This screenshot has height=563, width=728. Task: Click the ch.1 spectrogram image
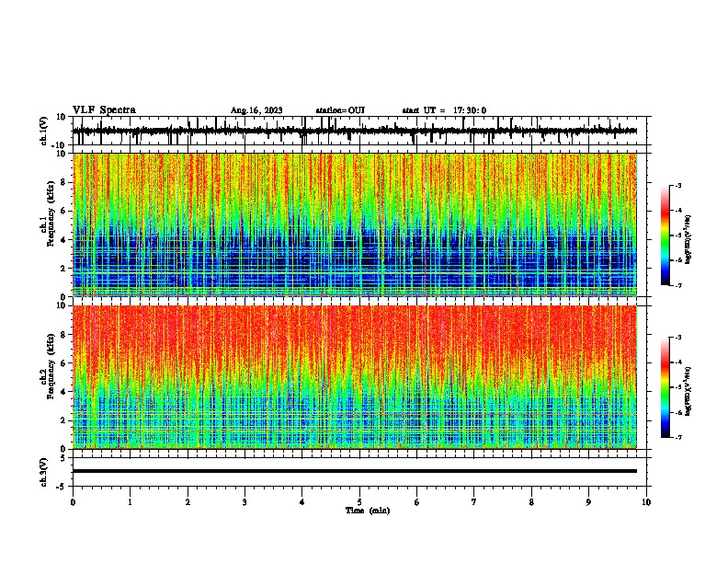click(x=355, y=224)
